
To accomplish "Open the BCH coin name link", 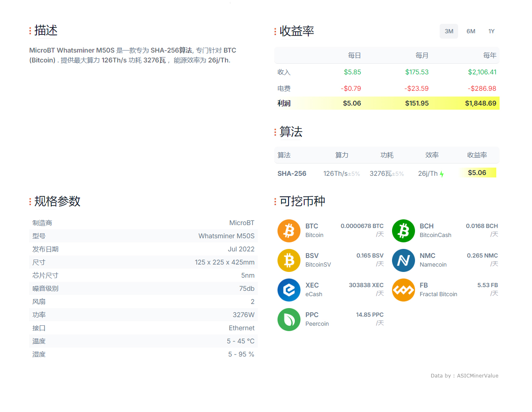I will click(427, 226).
